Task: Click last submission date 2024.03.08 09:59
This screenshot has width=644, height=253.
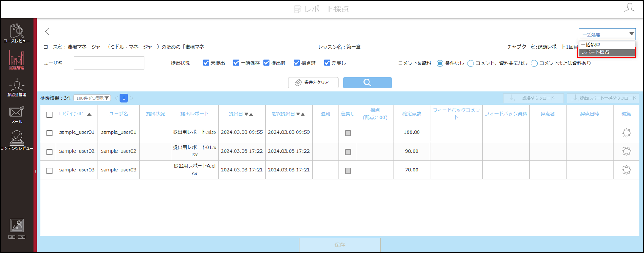Action: (289, 132)
